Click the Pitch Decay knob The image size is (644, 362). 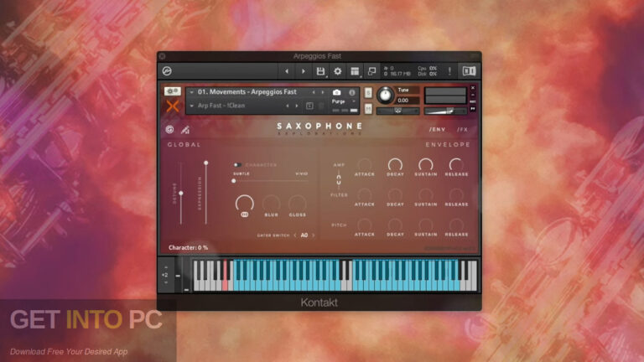tap(395, 225)
